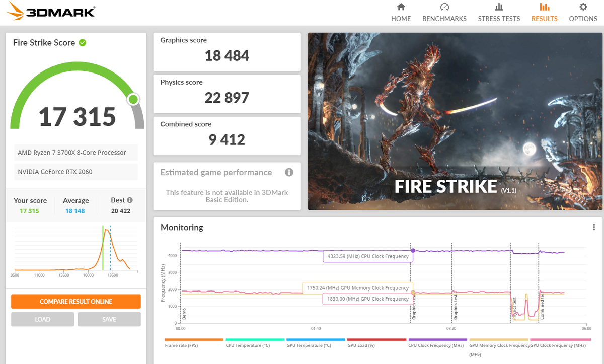Viewport: 604px width, 364px height.
Task: Click COMPARE RESULT ONLINE button
Action: coord(76,302)
